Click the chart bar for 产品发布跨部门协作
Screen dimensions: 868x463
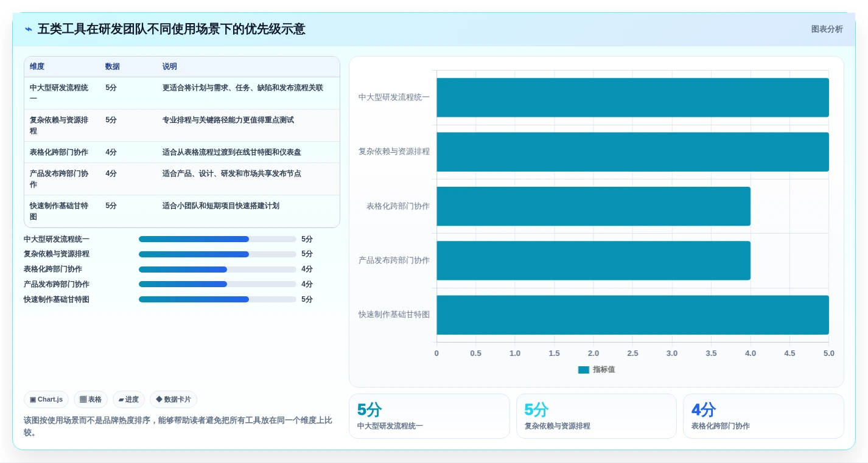[593, 260]
